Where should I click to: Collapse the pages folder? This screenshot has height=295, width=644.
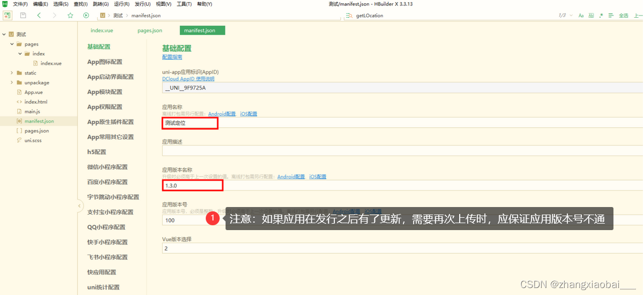[12, 44]
